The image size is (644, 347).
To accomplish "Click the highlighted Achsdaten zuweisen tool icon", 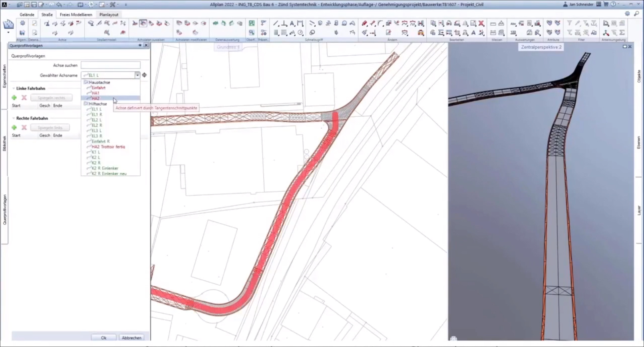I will pyautogui.click(x=143, y=23).
